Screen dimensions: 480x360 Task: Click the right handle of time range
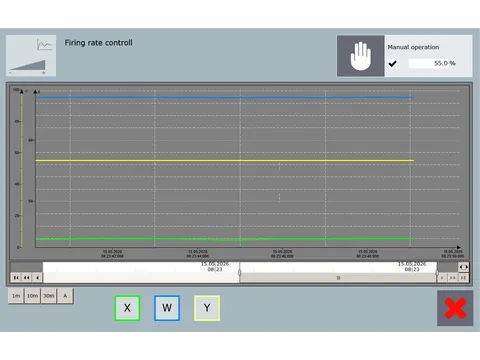(437, 273)
